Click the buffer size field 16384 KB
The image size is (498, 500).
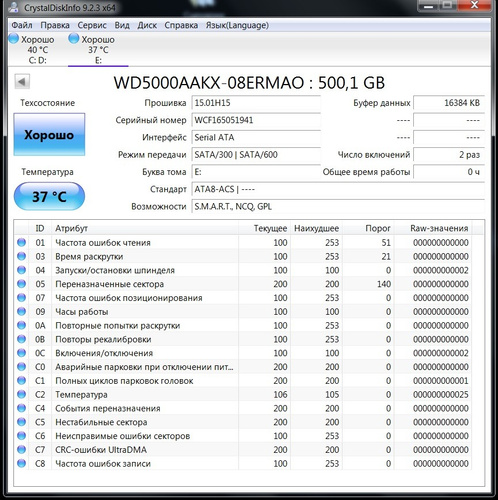[449, 103]
